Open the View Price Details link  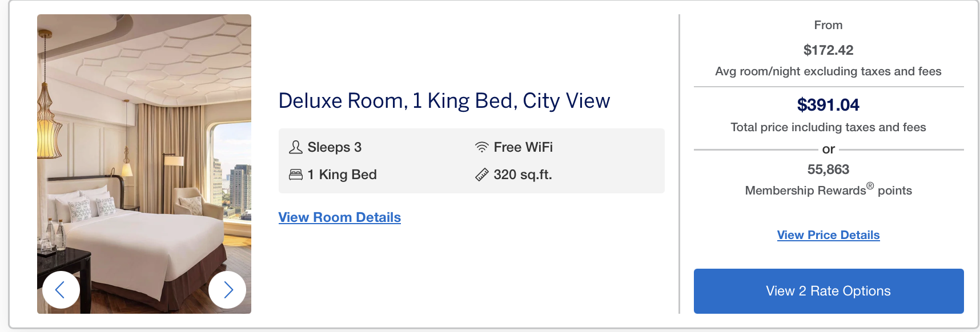point(828,235)
